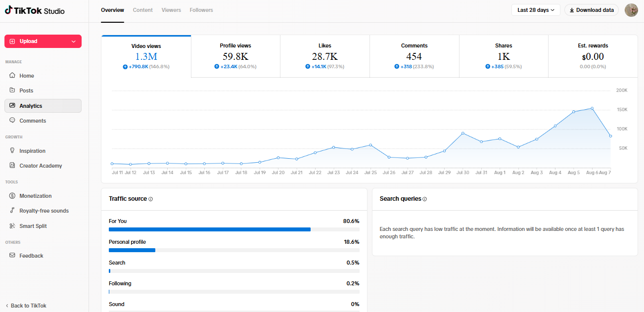
Task: Open Royalty-free sounds in sidebar
Action: 43,211
